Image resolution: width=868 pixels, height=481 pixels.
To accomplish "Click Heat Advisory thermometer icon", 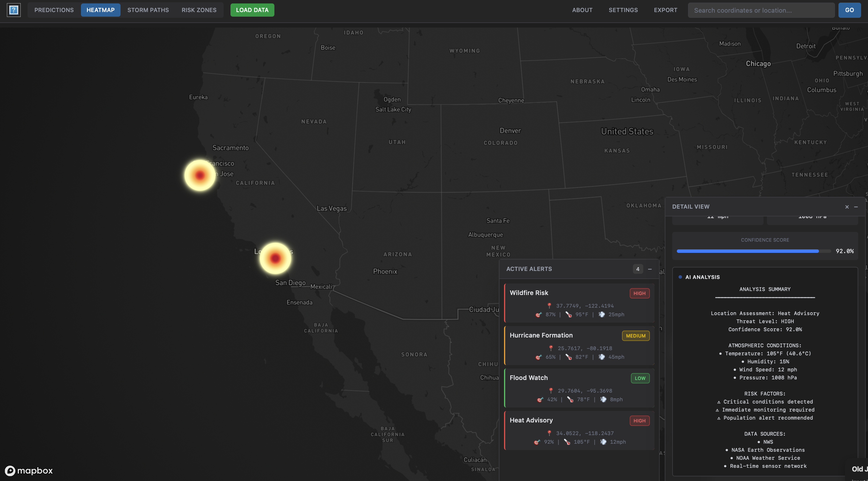I will point(567,442).
